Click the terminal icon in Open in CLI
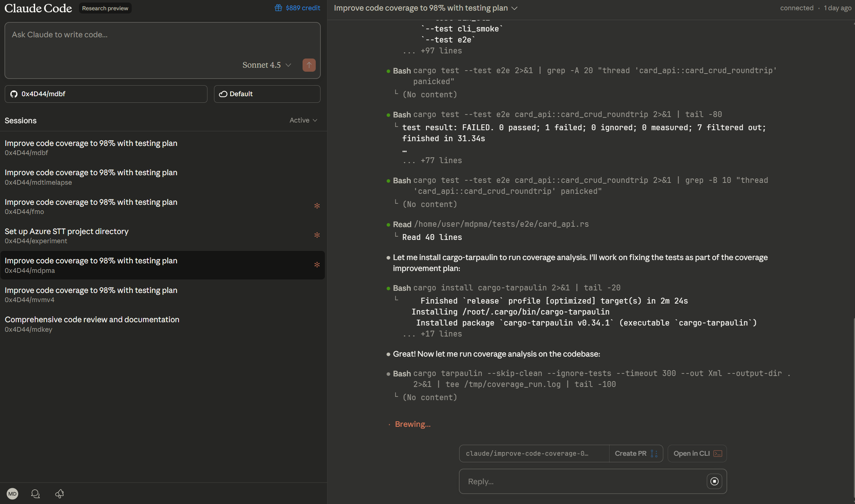855x504 pixels. pyautogui.click(x=718, y=454)
